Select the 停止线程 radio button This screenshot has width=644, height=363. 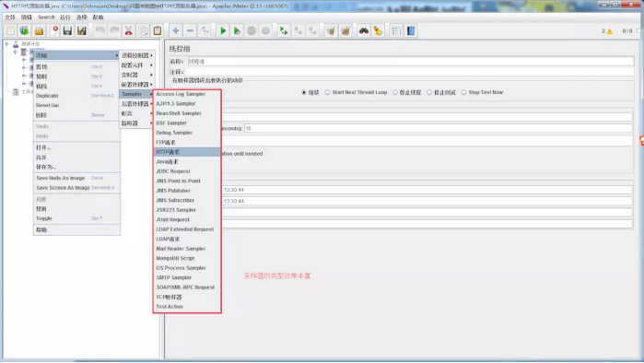point(395,92)
